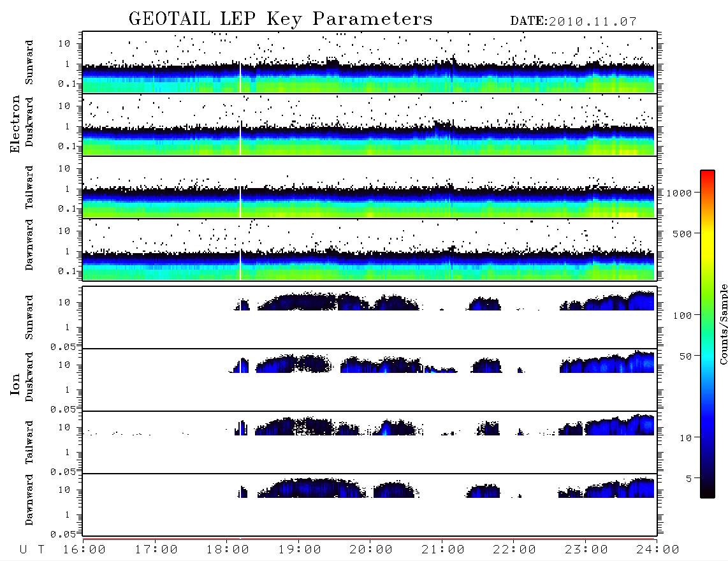This screenshot has height=561, width=728.
Task: Click the "0.1" tick label of Electron Dawnward panel
Action: (68, 271)
